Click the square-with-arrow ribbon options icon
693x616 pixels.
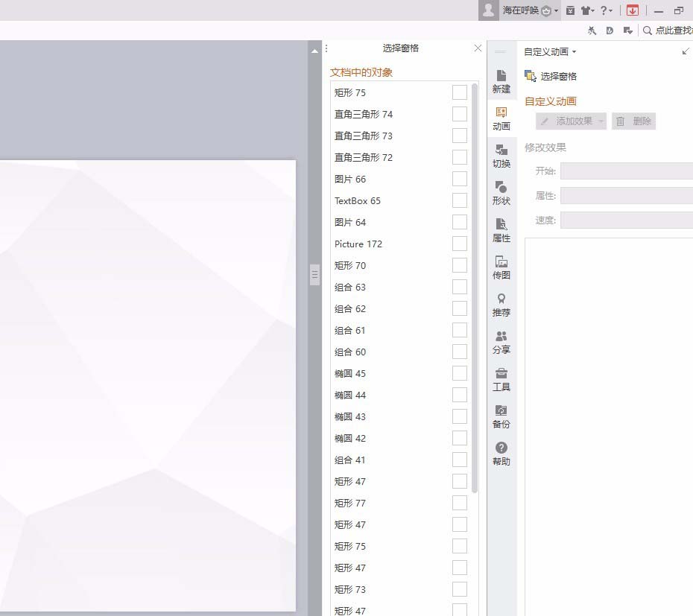click(628, 31)
